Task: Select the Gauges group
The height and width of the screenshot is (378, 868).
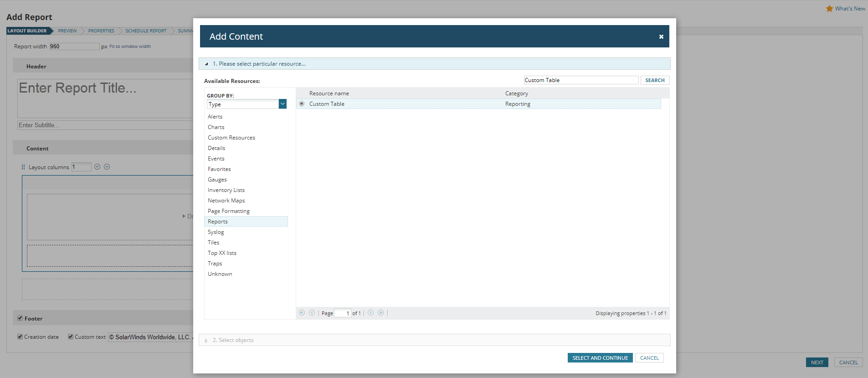Action: click(217, 180)
